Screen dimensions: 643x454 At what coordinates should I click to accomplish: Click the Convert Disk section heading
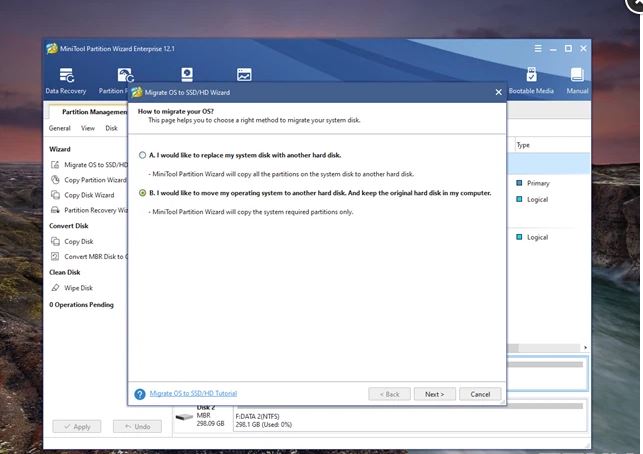(68, 226)
